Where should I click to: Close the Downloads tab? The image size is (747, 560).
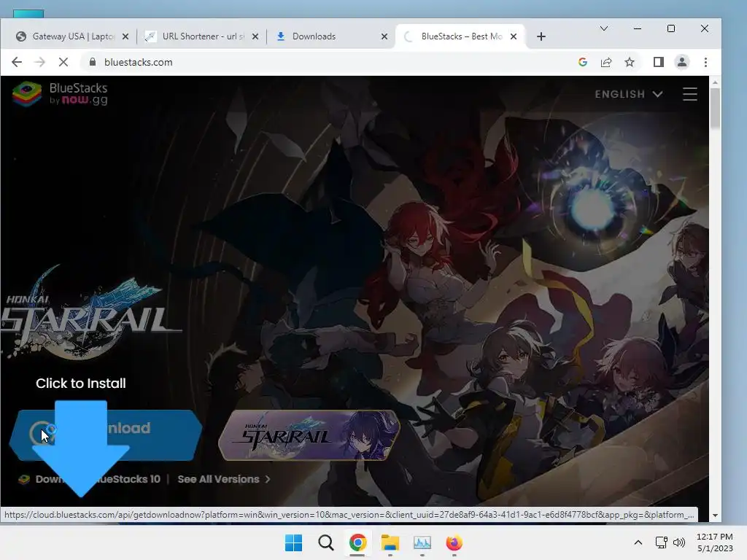(x=384, y=36)
